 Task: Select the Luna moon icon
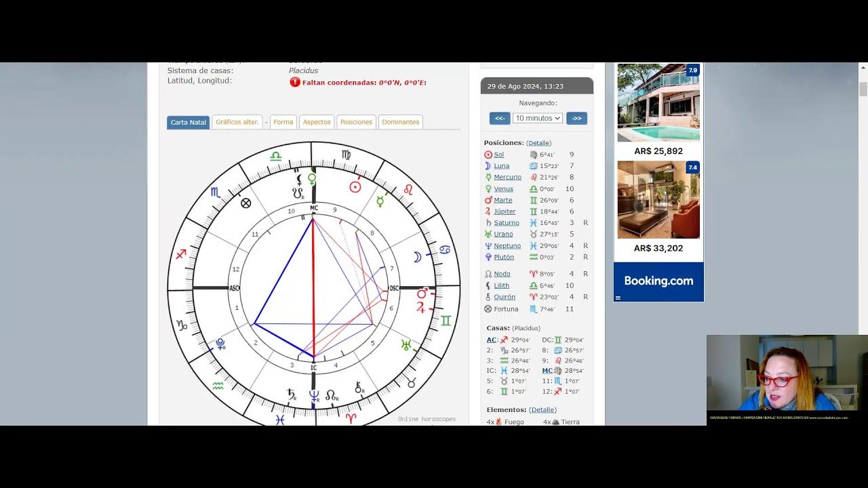[x=490, y=165]
